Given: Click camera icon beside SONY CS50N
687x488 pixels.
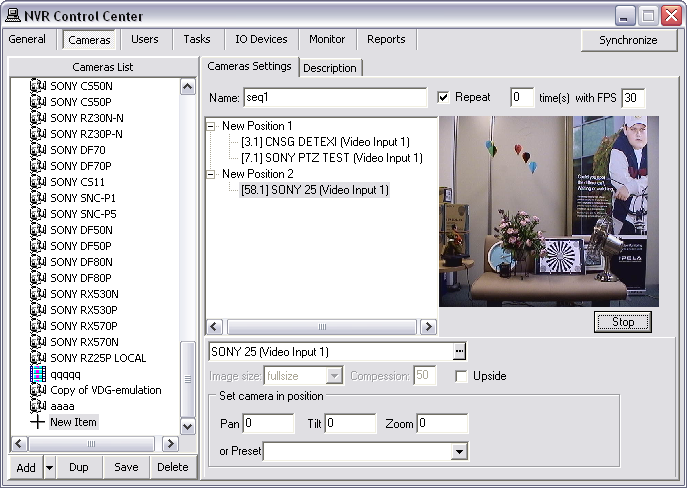Looking at the screenshot, I should click(38, 86).
